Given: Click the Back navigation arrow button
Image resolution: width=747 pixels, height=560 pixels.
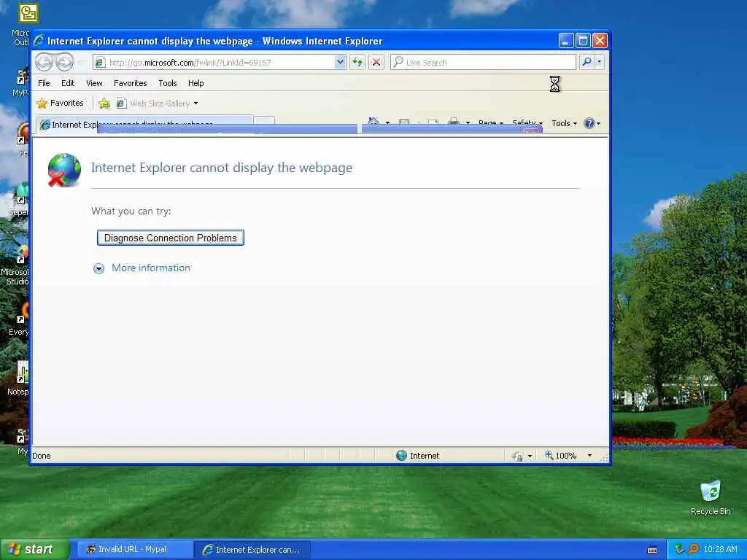Looking at the screenshot, I should click(x=44, y=63).
